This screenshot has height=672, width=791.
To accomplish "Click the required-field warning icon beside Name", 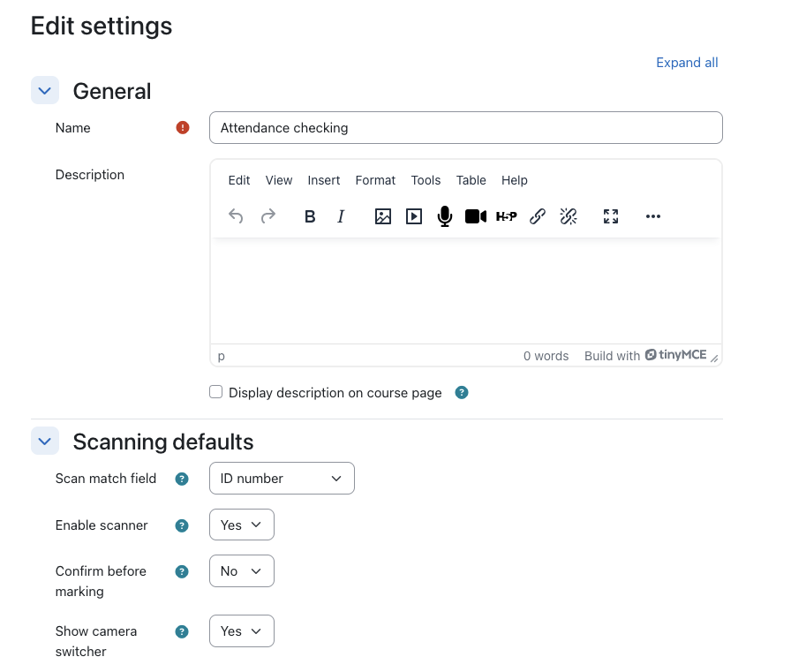I will (x=183, y=128).
